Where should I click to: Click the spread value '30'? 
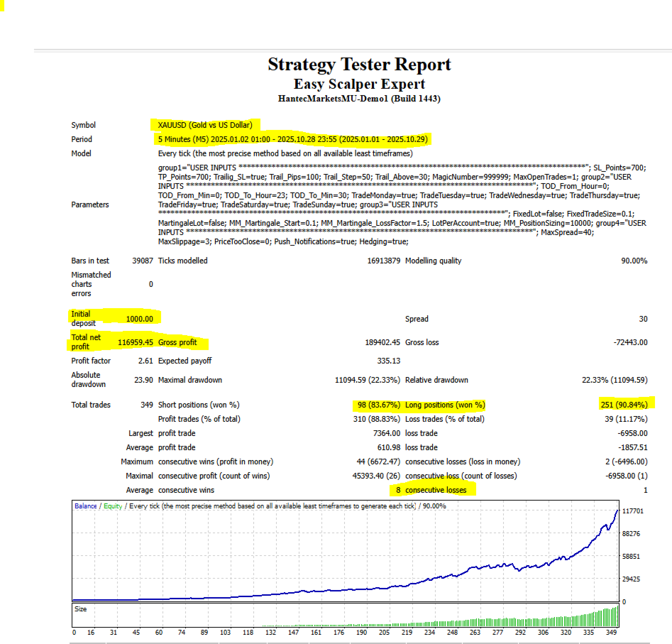coord(643,319)
